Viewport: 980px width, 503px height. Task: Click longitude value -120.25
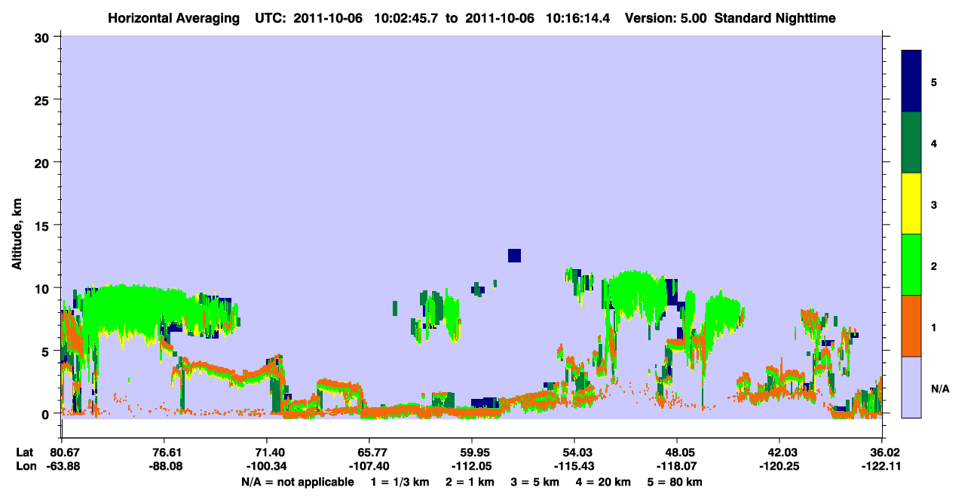[779, 467]
